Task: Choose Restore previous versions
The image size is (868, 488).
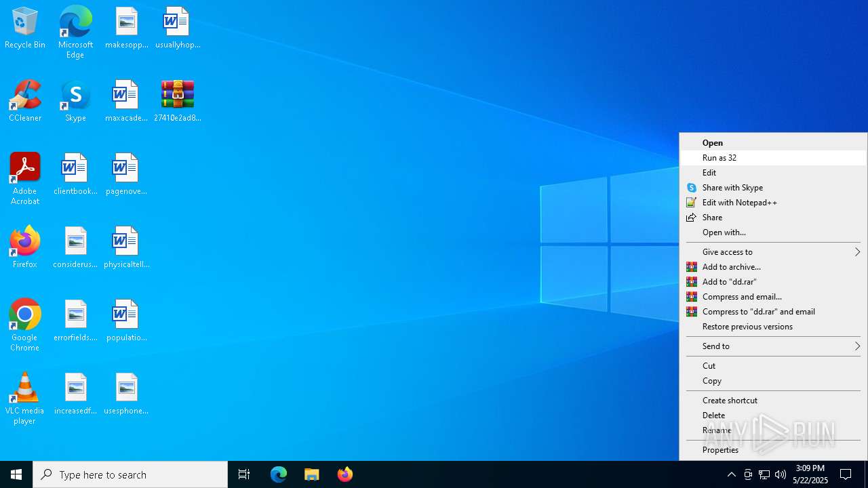Action: (773, 326)
